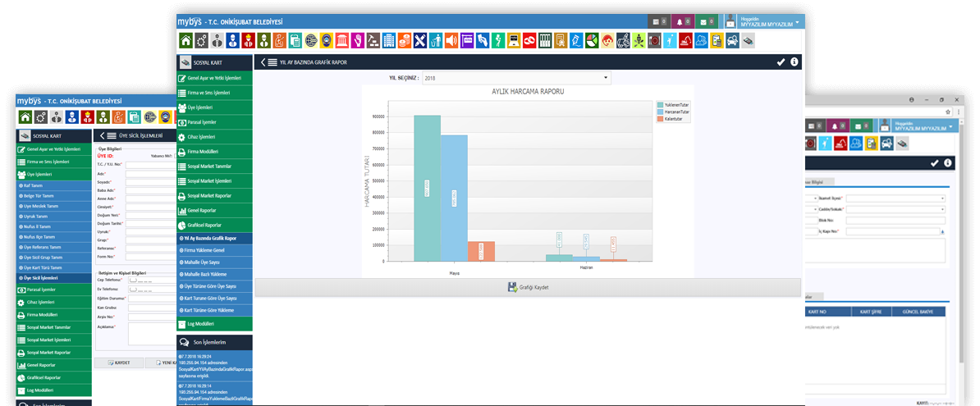
Task: Click the info icon in the right window header
Action: pyautogui.click(x=948, y=163)
